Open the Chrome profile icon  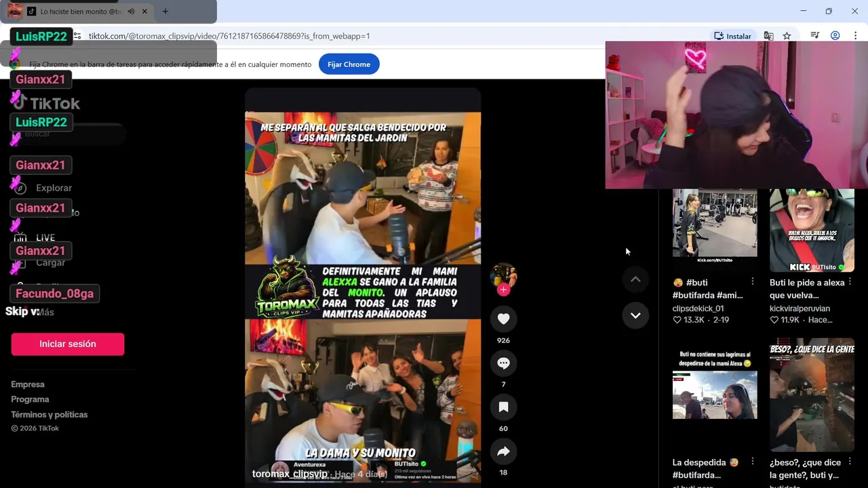point(835,36)
